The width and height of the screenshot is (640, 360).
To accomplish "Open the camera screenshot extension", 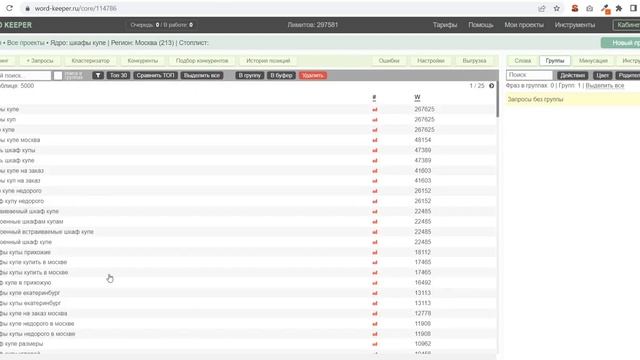I will (589, 9).
